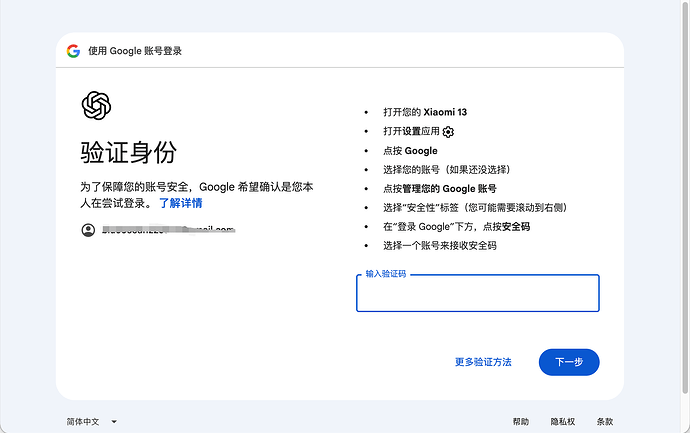Open the 了解详情 learn more link
Screen dimensions: 690x433
180,203
